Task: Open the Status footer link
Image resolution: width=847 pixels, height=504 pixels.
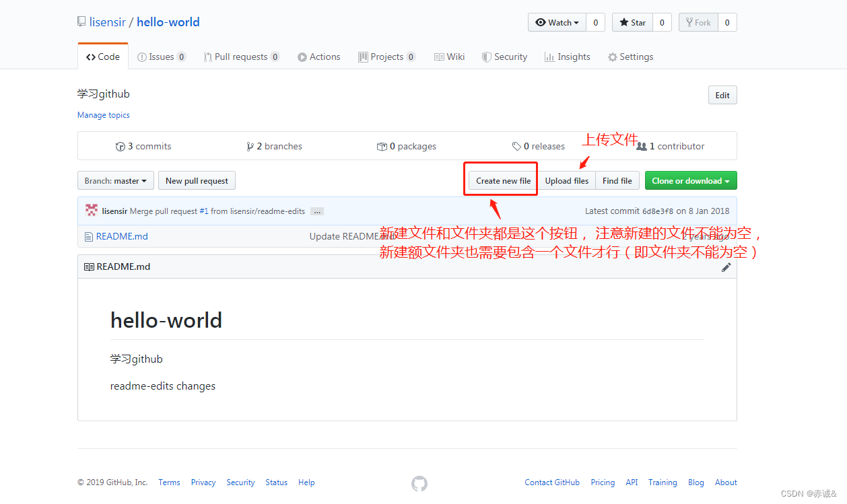Action: tap(276, 482)
